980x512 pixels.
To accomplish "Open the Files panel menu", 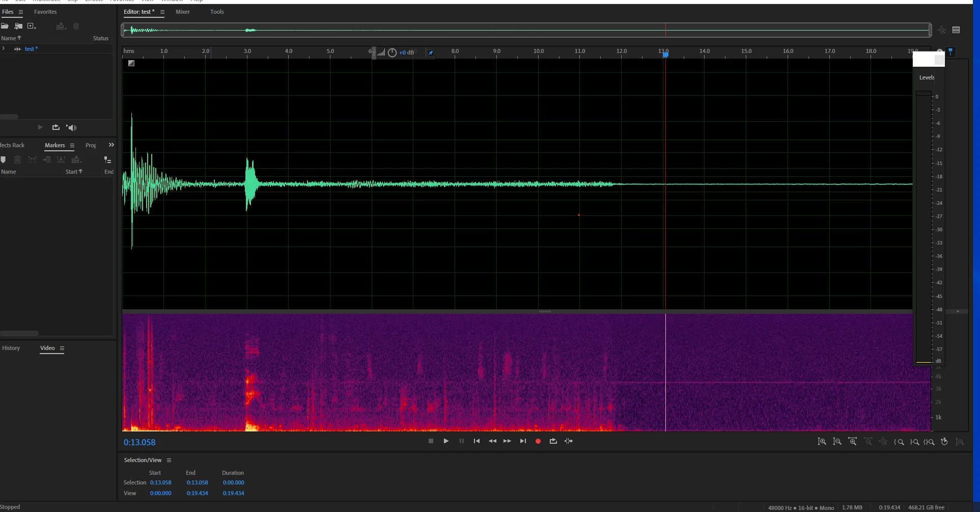I will 21,12.
